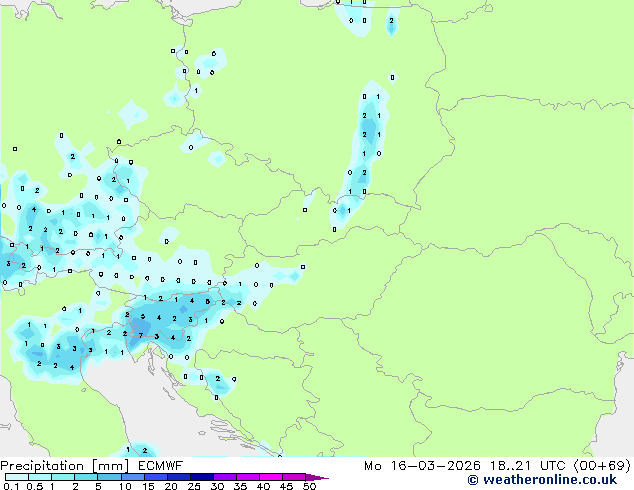
Task: Select the legend swatch between 15 and 20
Action: (155, 477)
